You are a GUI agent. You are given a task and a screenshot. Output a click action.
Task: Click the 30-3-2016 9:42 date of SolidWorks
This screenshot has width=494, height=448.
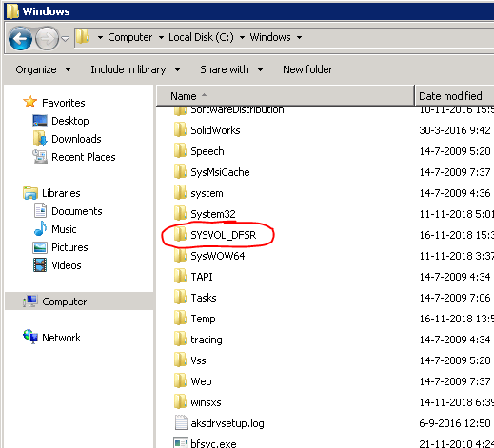[x=455, y=130]
